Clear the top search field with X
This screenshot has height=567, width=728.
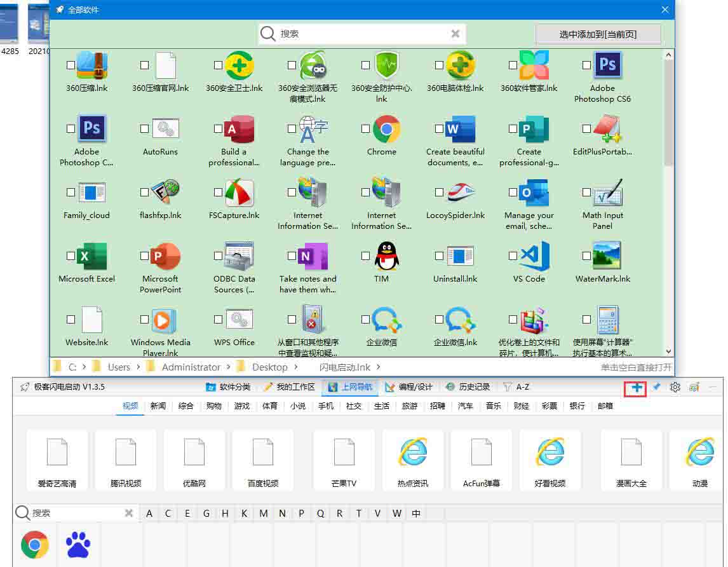click(455, 34)
